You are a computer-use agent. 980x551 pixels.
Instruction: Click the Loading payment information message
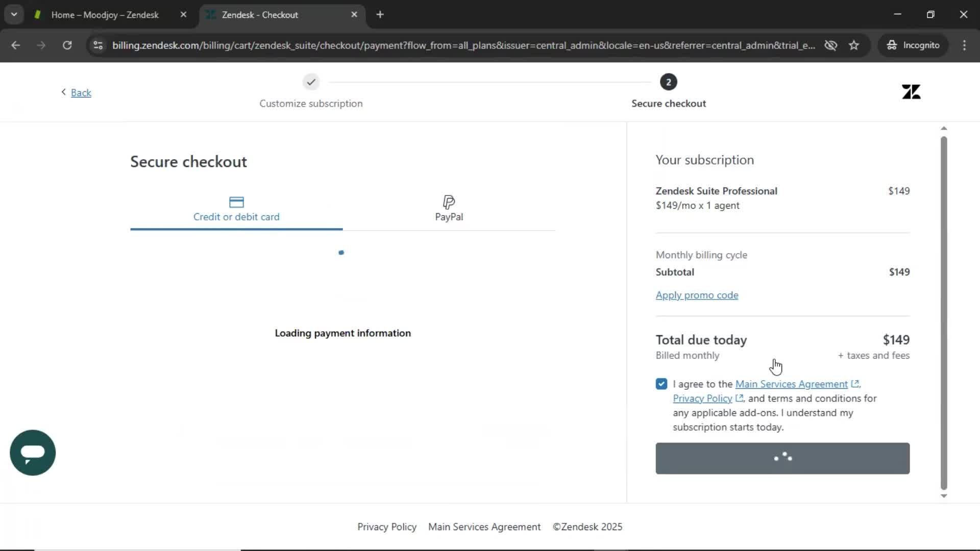point(342,333)
